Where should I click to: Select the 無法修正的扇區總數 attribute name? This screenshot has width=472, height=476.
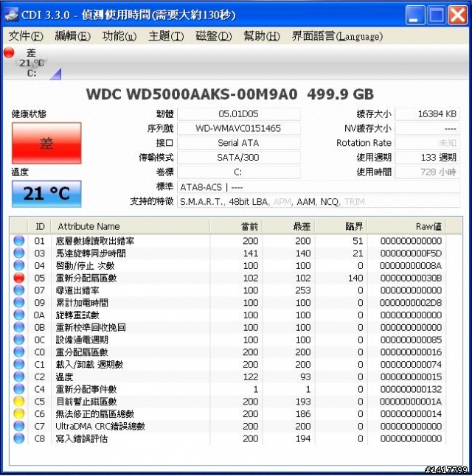click(95, 414)
